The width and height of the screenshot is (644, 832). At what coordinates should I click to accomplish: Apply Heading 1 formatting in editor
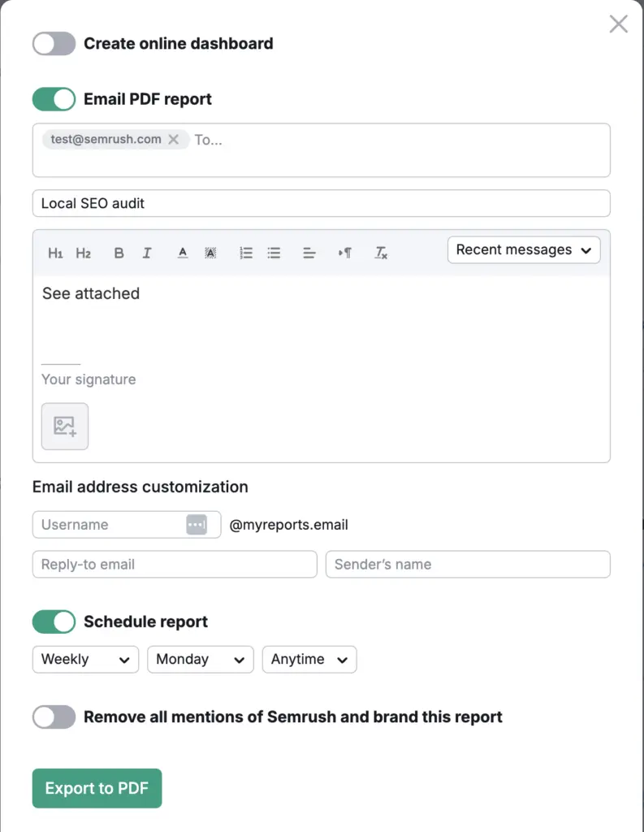(55, 253)
